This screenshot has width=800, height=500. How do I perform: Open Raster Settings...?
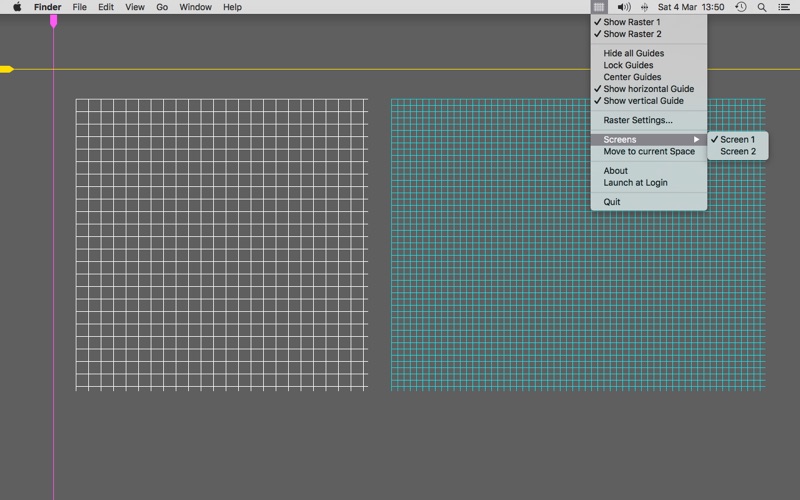click(x=649, y=120)
